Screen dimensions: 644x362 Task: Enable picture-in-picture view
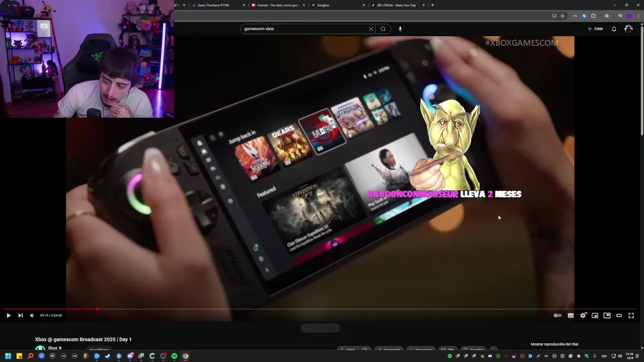[607, 315]
